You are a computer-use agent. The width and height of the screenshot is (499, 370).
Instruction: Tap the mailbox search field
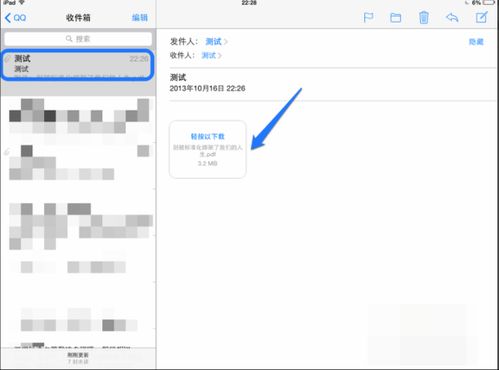(x=78, y=39)
